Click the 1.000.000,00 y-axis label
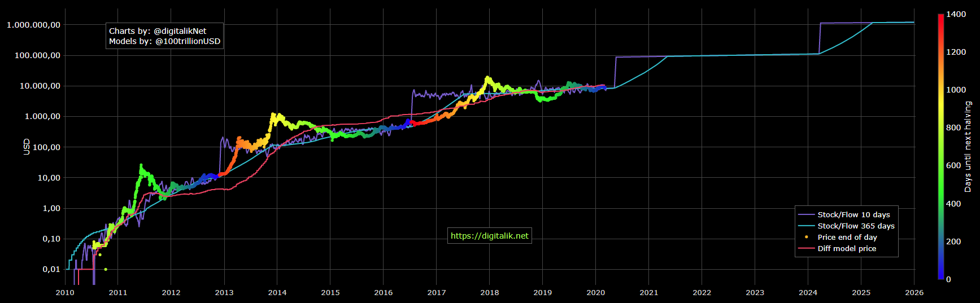The width and height of the screenshot is (980, 303). (33, 25)
